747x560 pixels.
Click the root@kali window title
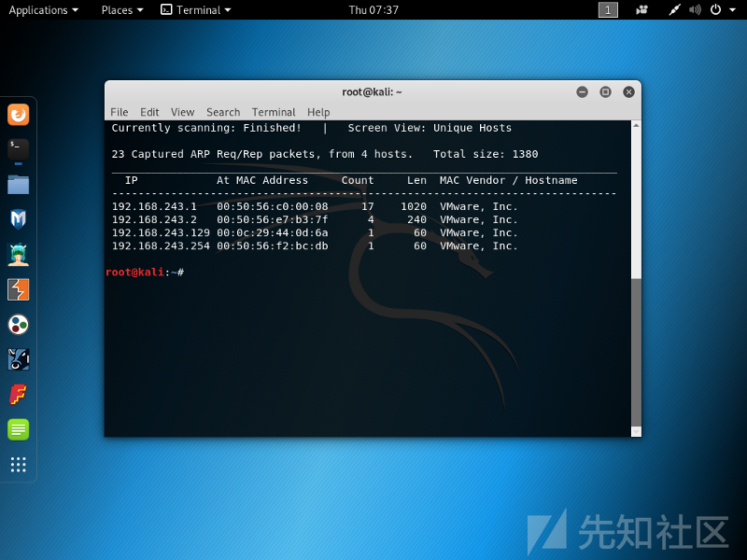point(372,91)
